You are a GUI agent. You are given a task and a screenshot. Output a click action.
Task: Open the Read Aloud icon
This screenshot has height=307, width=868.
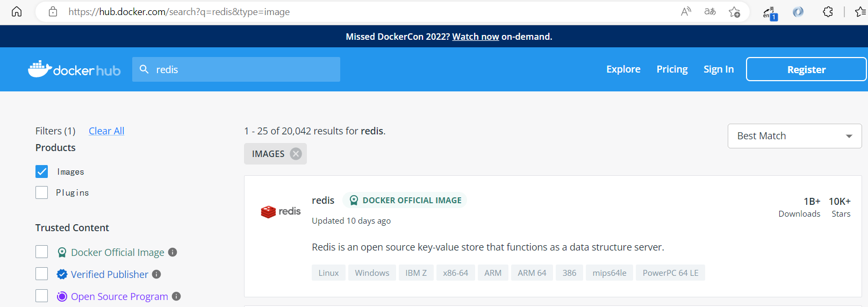pyautogui.click(x=686, y=11)
